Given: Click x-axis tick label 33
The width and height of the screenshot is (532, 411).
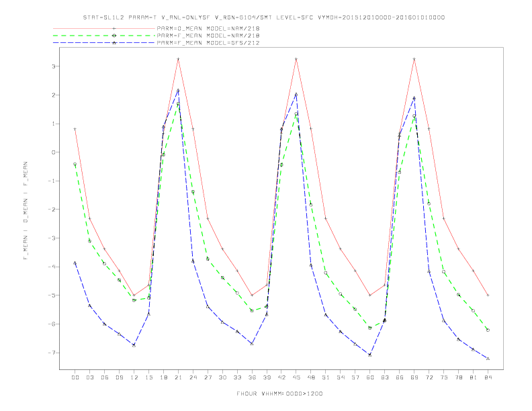Looking at the screenshot, I should 237,377.
